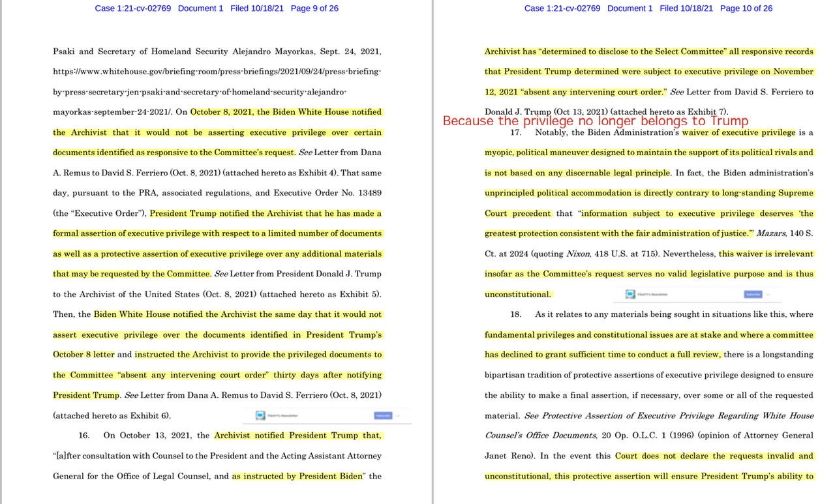Click 'protective assertion of executive privilege over any additional materials'
The height and width of the screenshot is (504, 835).
(x=241, y=254)
